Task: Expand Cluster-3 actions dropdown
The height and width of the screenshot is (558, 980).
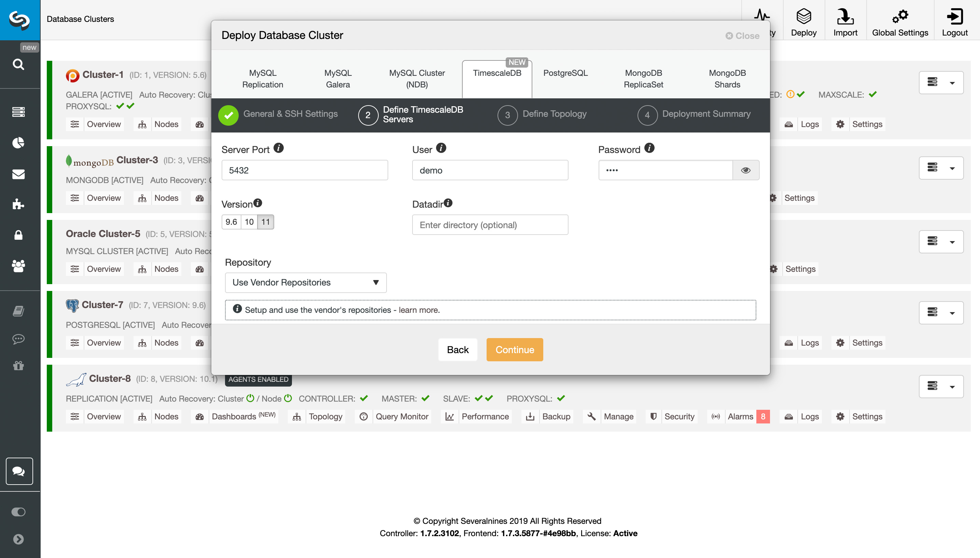Action: (941, 168)
